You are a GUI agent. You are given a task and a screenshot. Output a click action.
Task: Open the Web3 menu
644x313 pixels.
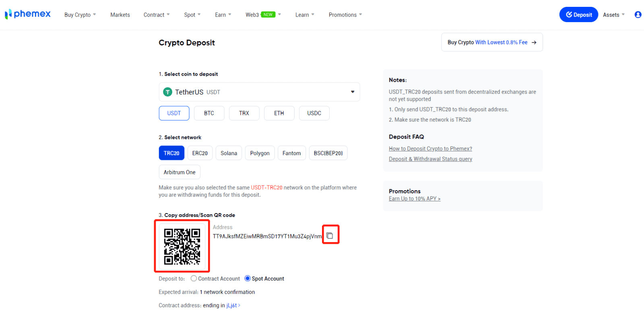tap(263, 15)
